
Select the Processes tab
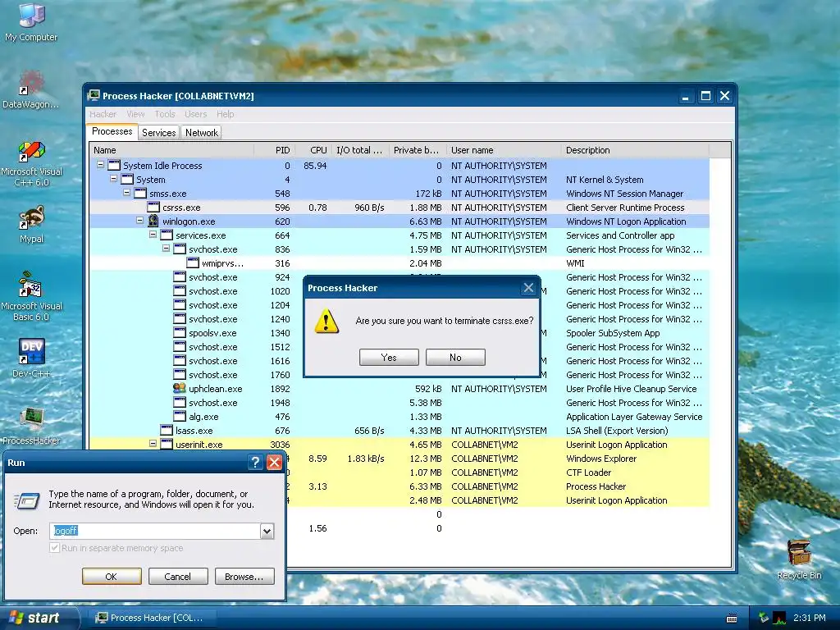pos(112,132)
